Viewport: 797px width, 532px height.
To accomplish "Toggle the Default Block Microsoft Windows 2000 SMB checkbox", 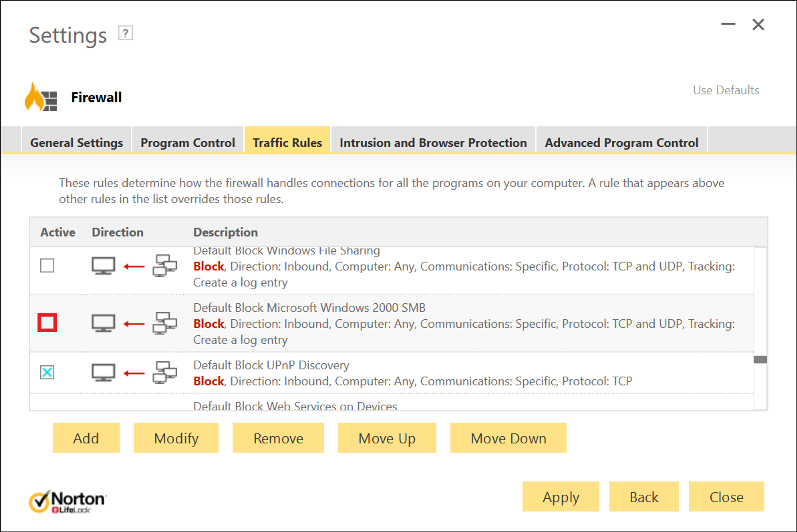I will (47, 323).
